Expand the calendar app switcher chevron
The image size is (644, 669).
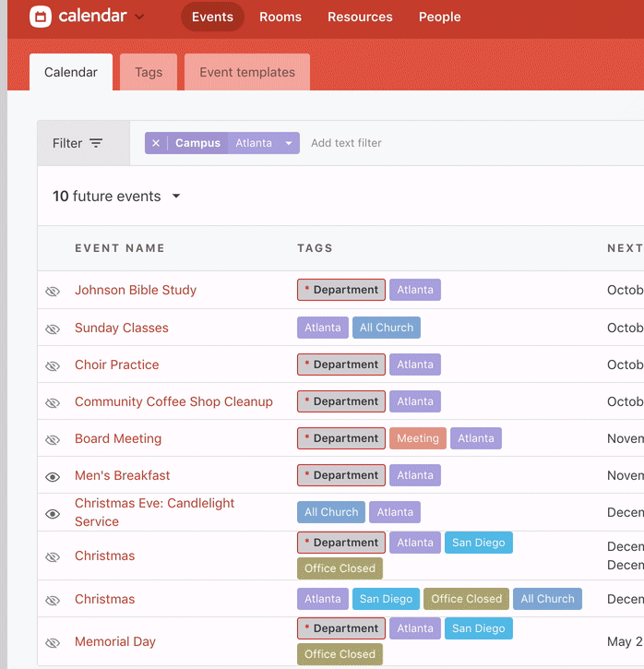[139, 17]
